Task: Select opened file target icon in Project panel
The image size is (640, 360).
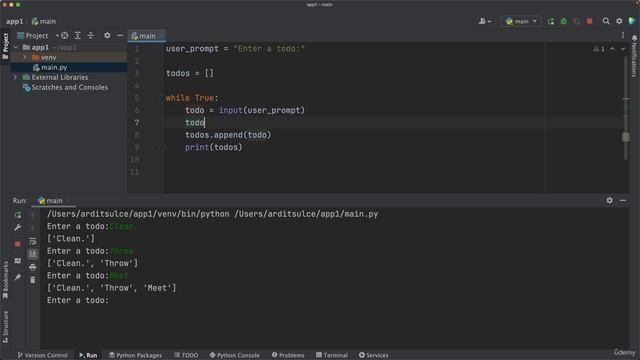Action: (64, 36)
